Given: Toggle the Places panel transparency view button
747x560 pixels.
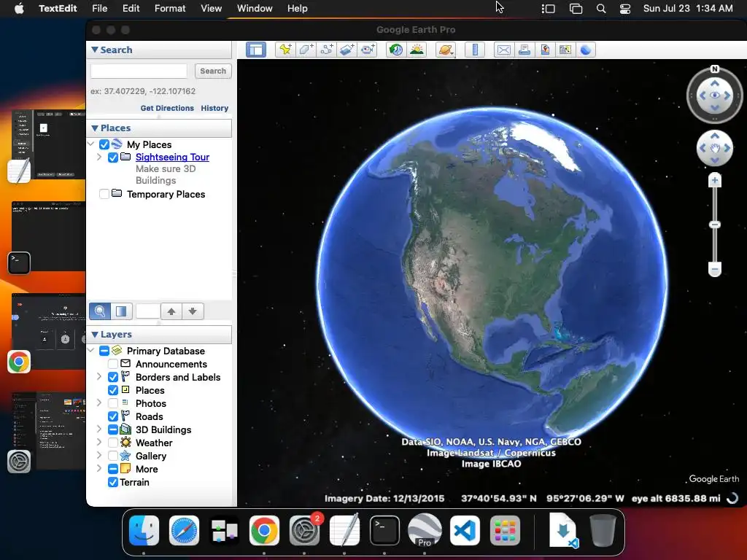Looking at the screenshot, I should 122,311.
